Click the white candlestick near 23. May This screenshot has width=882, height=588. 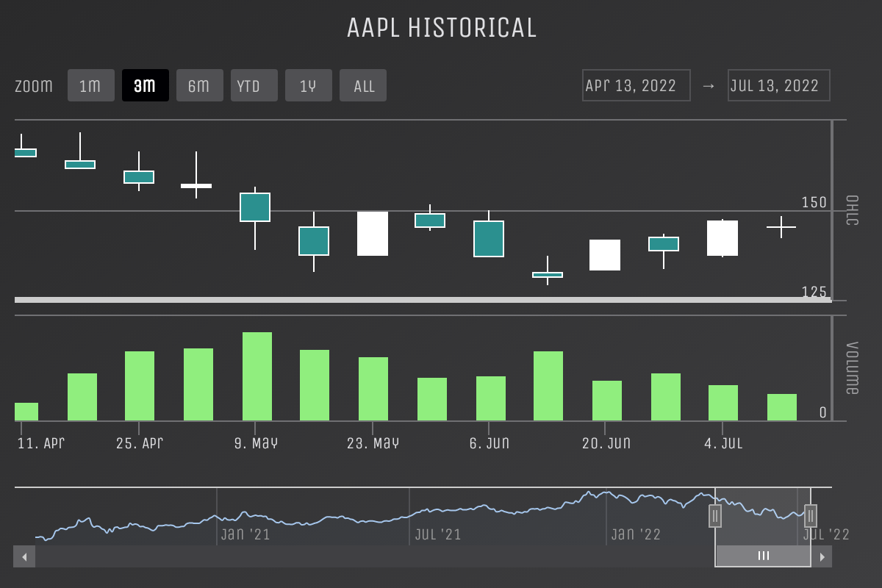[373, 234]
